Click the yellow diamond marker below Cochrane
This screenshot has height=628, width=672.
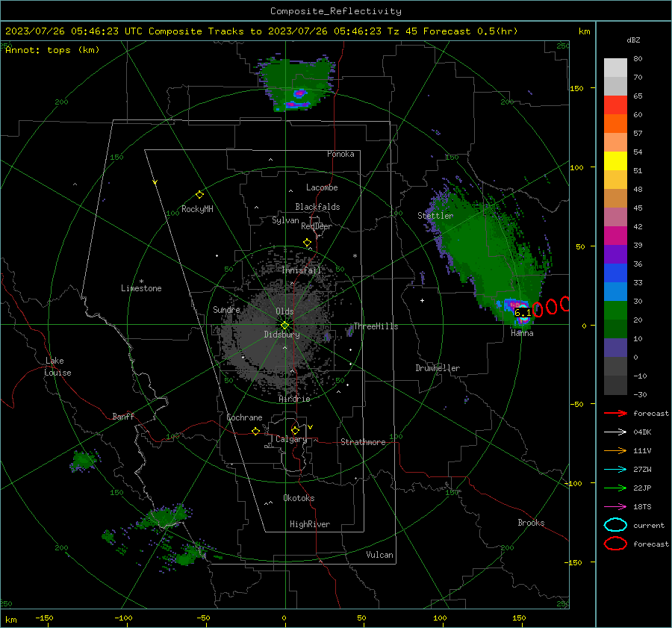(255, 431)
